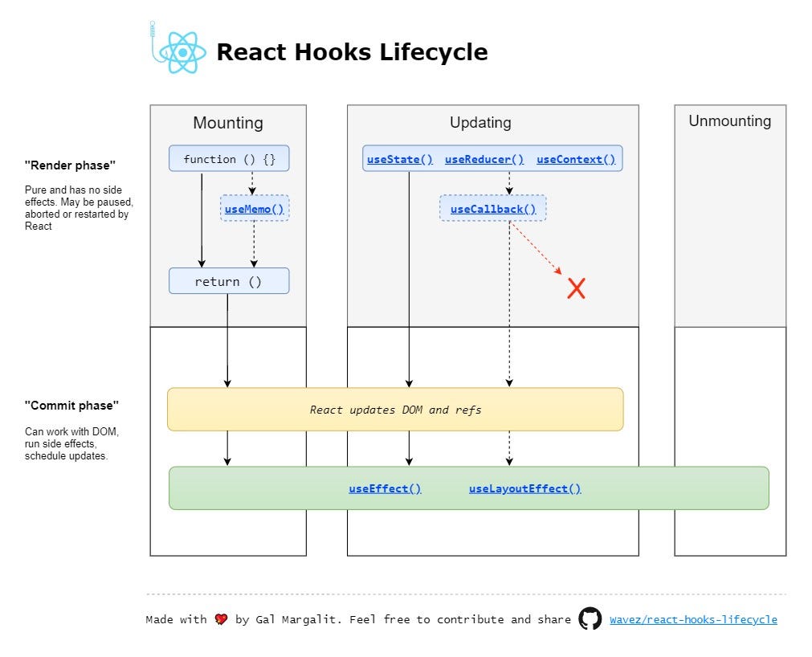Click the heart emoji in footer

click(221, 619)
